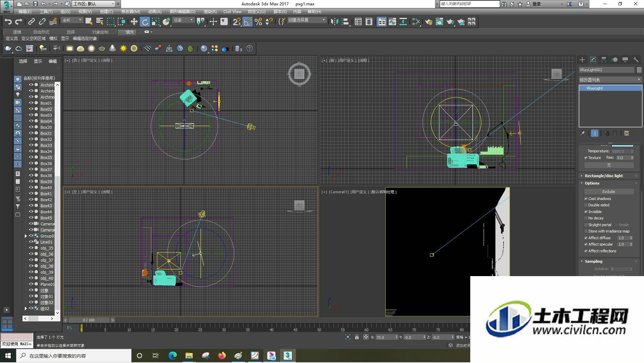
Task: Open the Curve Editor
Action: (392, 22)
